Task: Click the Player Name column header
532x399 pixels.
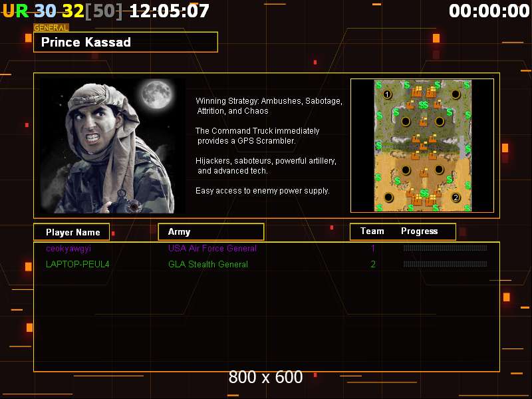Action: coord(72,232)
